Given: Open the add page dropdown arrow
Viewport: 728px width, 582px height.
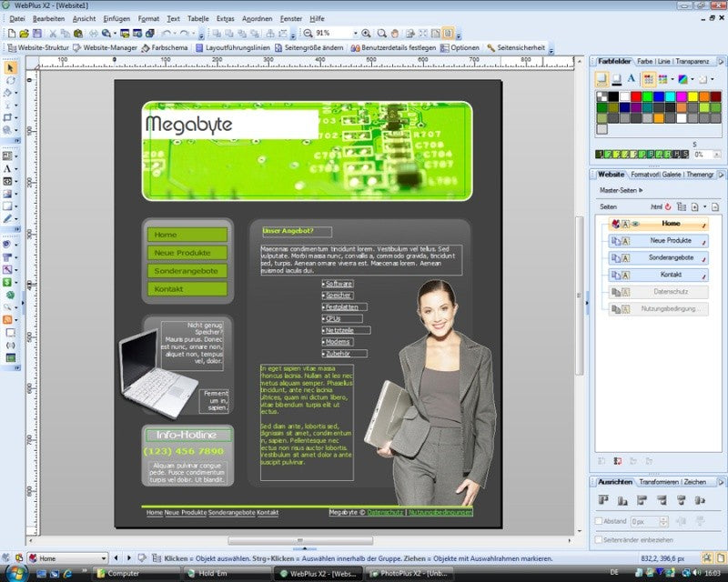Looking at the screenshot, I should click(704, 207).
